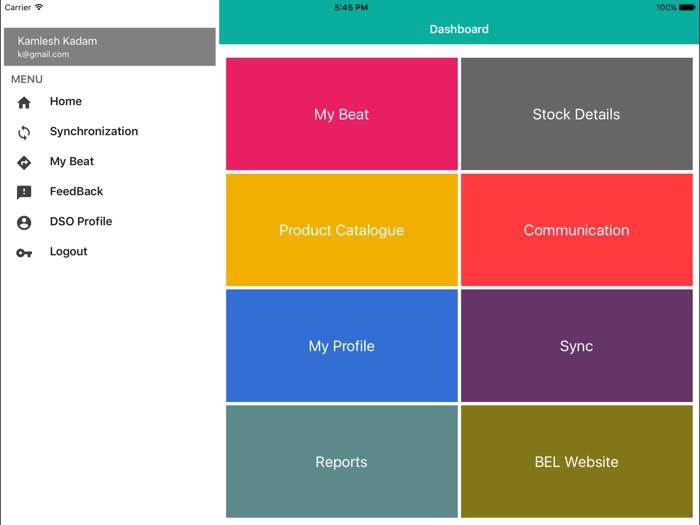700x525 pixels.
Task: Click the FeedBack speech bubble icon
Action: (24, 192)
